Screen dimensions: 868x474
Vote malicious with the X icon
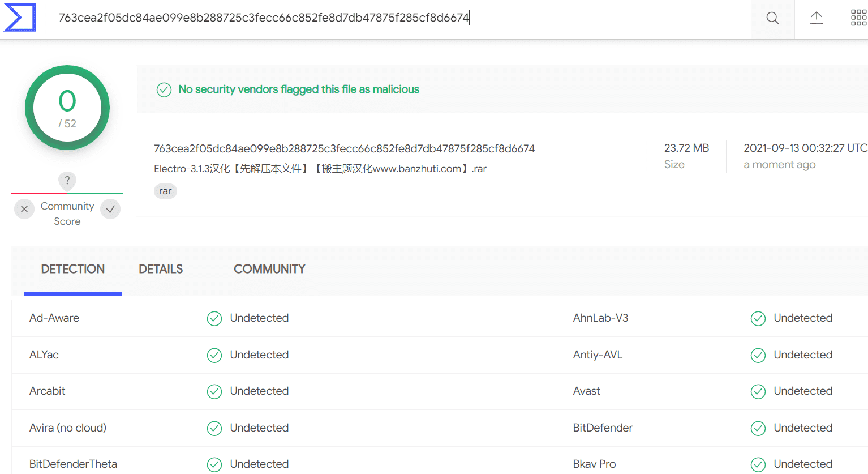pyautogui.click(x=24, y=209)
